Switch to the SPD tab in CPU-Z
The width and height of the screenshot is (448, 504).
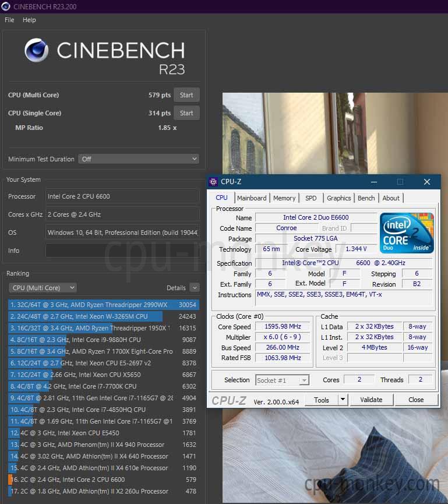311,198
